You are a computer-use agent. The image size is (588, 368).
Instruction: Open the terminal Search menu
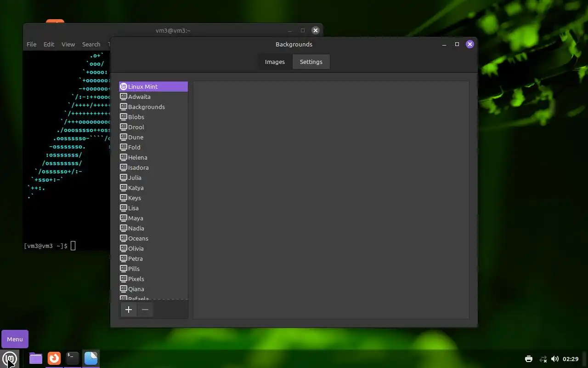click(x=91, y=44)
